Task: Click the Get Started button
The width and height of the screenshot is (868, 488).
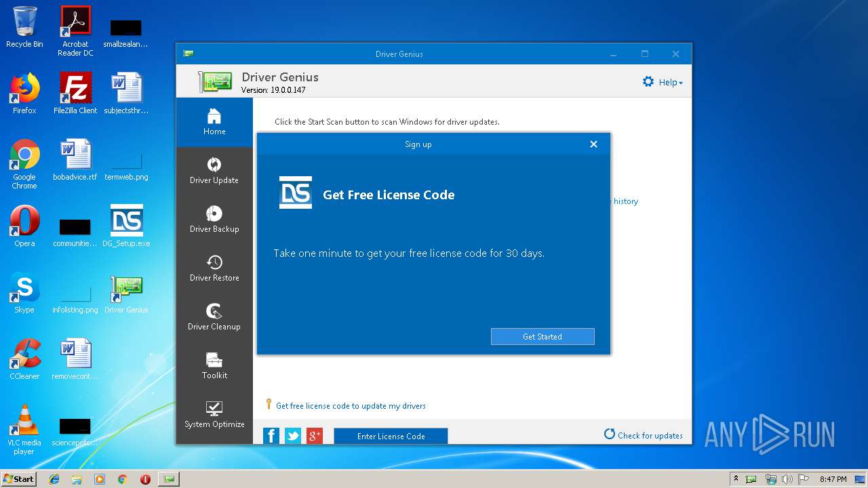Action: (542, 336)
